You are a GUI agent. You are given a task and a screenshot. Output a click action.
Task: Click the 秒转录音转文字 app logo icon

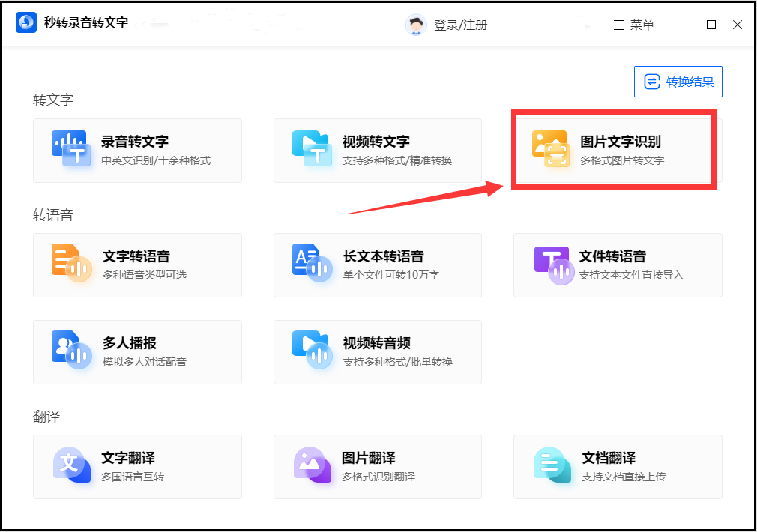(26, 22)
